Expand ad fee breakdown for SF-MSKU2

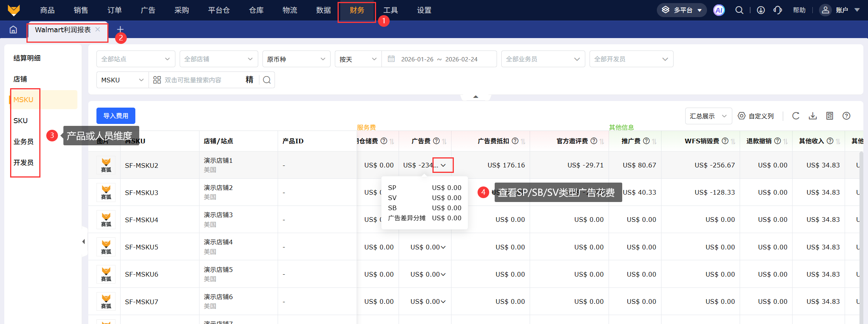443,165
